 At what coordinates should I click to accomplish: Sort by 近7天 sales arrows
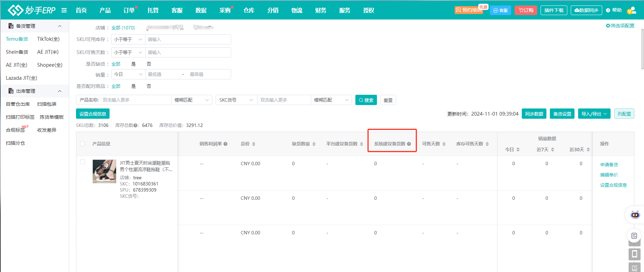pyautogui.click(x=553, y=150)
